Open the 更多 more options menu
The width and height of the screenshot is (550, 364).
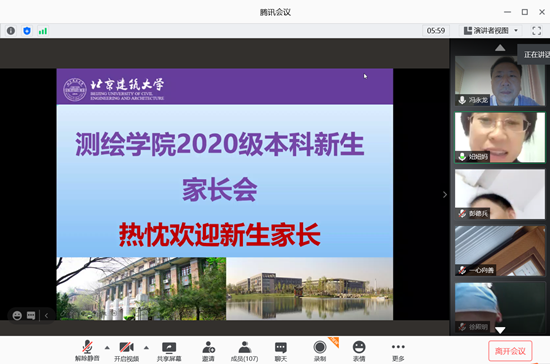click(x=398, y=351)
